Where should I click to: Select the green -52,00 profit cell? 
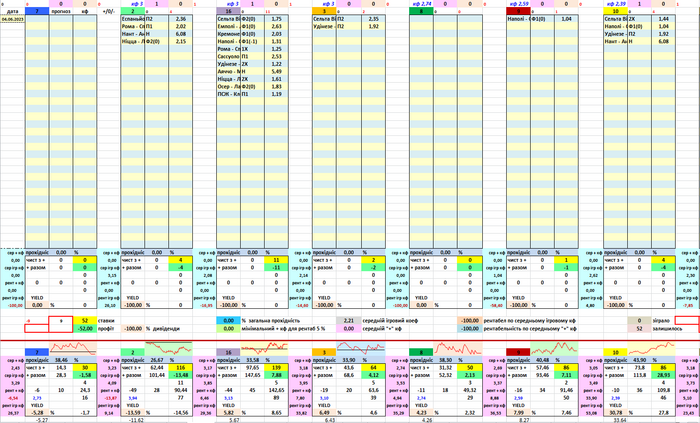click(85, 328)
